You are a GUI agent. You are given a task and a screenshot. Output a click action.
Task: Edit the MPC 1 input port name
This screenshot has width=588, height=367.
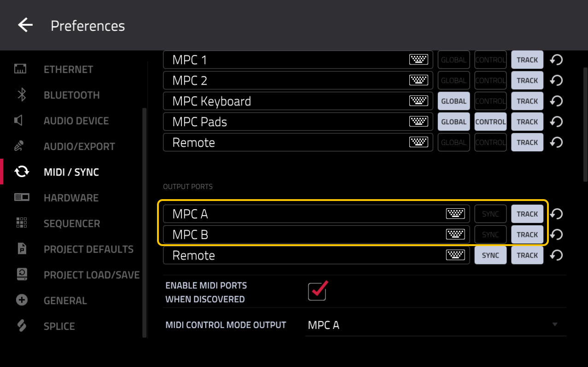point(298,60)
